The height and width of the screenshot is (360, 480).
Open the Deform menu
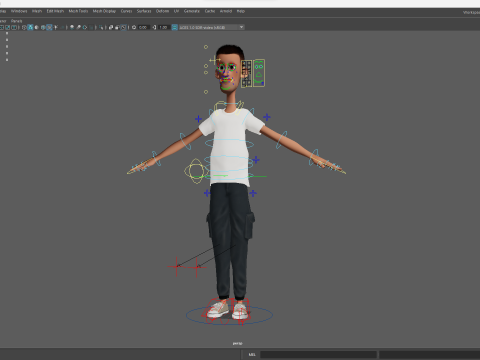(x=162, y=11)
